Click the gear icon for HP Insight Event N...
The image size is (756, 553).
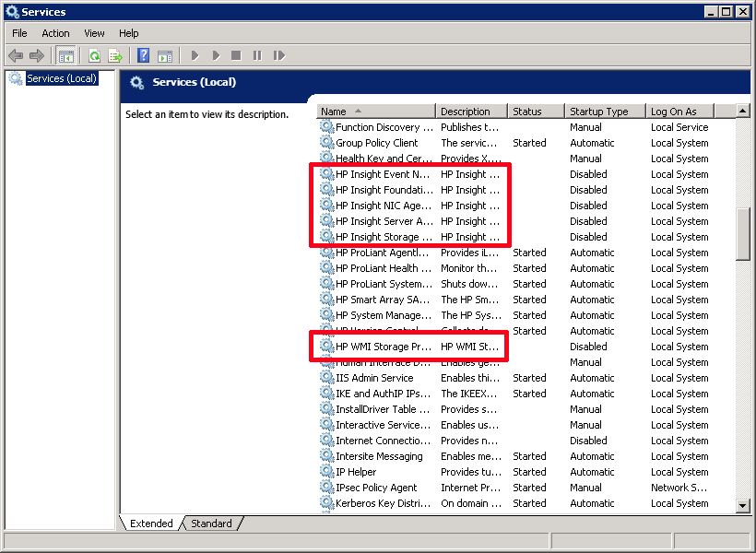click(327, 173)
